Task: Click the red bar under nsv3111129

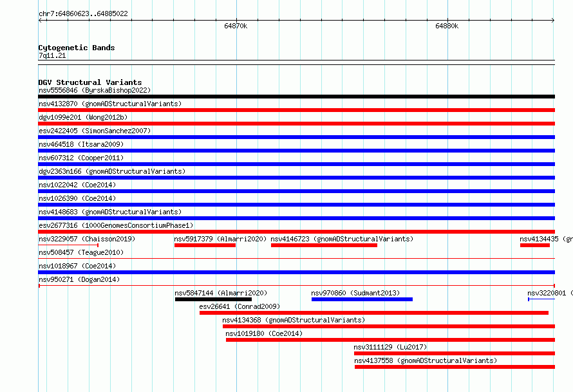Action: (x=455, y=353)
